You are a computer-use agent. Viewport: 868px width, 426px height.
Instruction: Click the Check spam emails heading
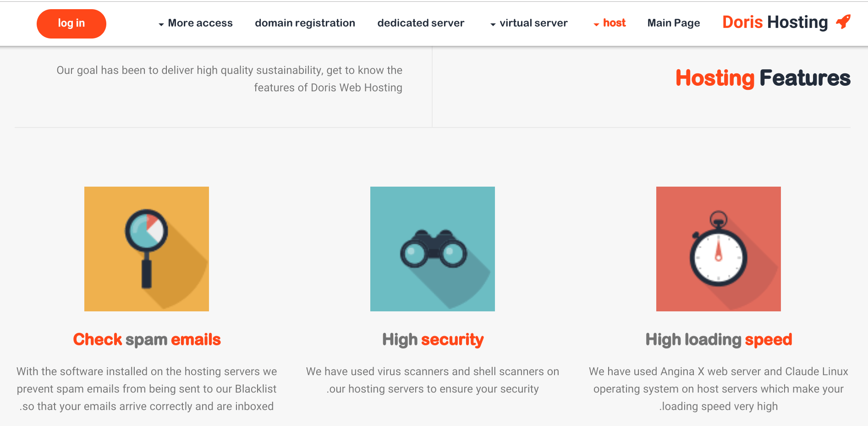(x=147, y=339)
